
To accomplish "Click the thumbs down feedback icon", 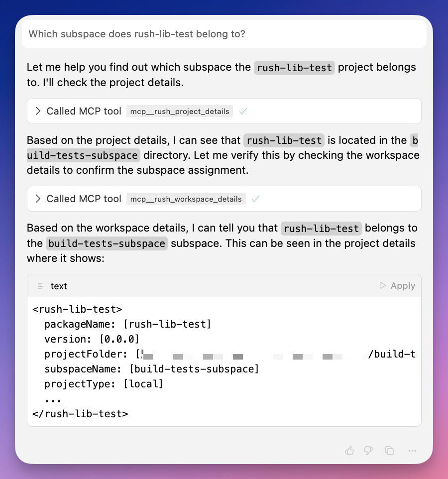I will 368,451.
